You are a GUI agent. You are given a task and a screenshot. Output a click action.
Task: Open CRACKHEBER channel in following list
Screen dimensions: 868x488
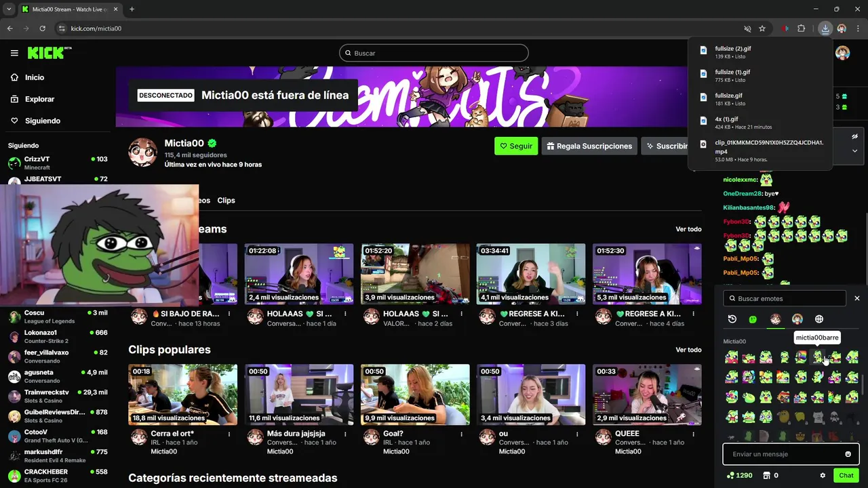click(58, 475)
